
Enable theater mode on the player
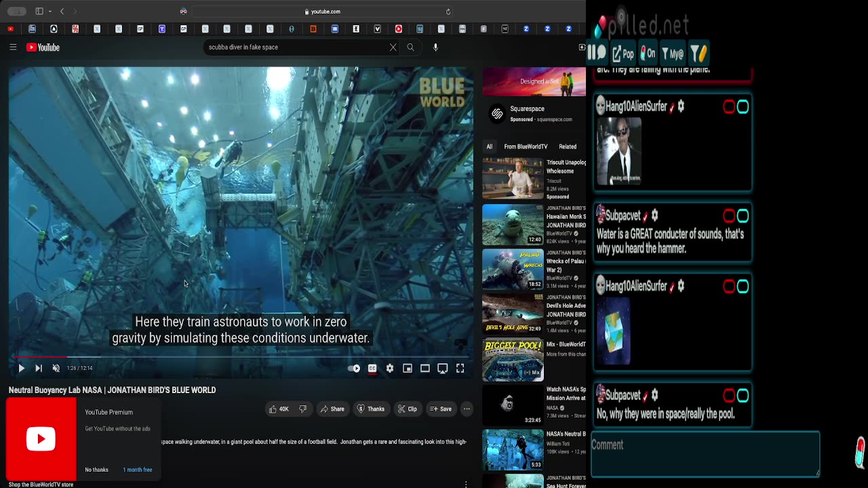[425, 368]
